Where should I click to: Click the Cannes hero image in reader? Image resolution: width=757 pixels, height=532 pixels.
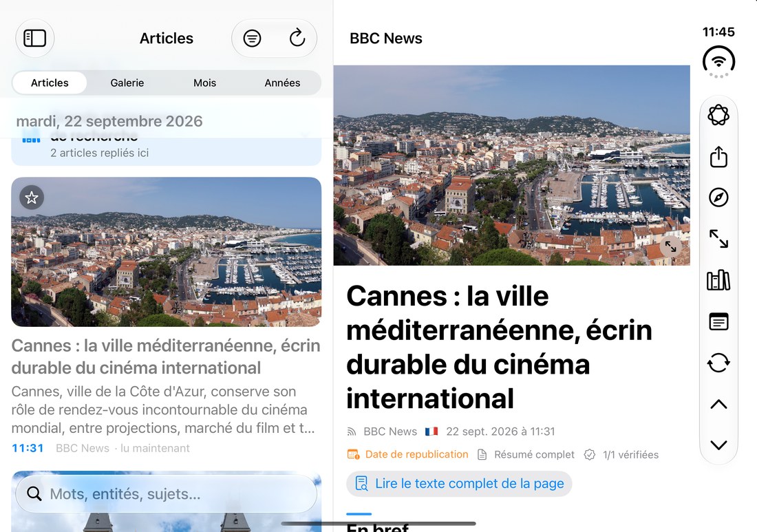(512, 165)
